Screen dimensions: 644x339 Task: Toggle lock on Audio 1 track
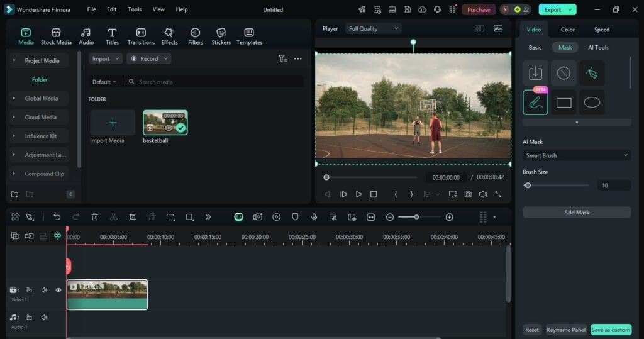pos(29,317)
